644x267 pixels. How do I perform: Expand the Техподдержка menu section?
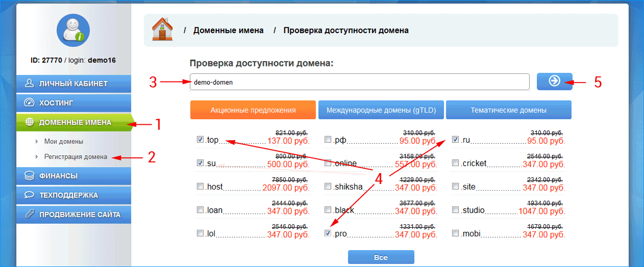[x=73, y=195]
